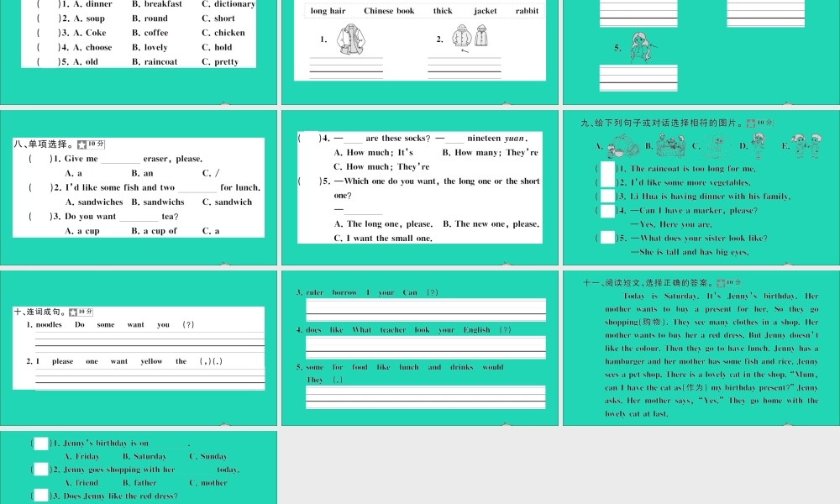Click option 'C. I want the small one.'
The width and height of the screenshot is (840, 504).
click(382, 239)
